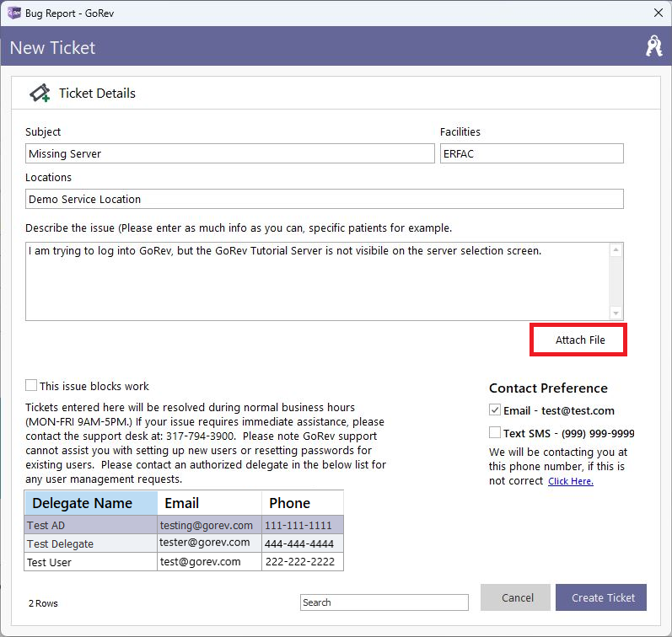Click the 111-111-1111 phone cell

coord(303,525)
